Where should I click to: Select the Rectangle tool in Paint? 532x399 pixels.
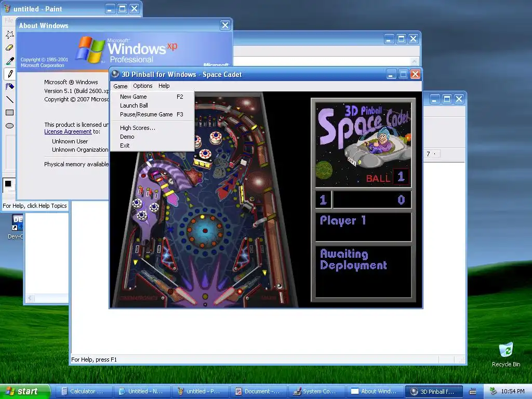pyautogui.click(x=10, y=112)
